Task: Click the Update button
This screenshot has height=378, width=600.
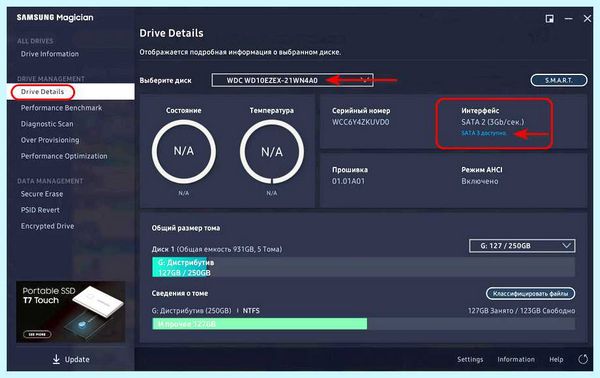Action: pos(71,359)
